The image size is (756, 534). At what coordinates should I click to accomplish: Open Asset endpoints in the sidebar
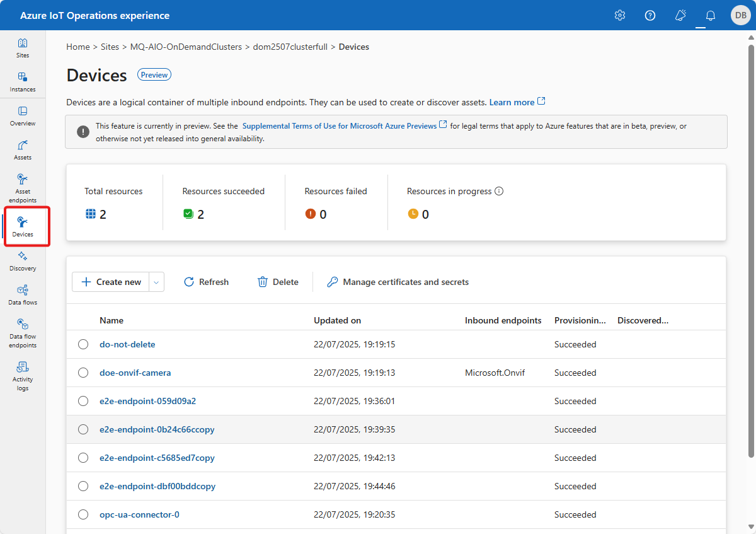[23, 189]
